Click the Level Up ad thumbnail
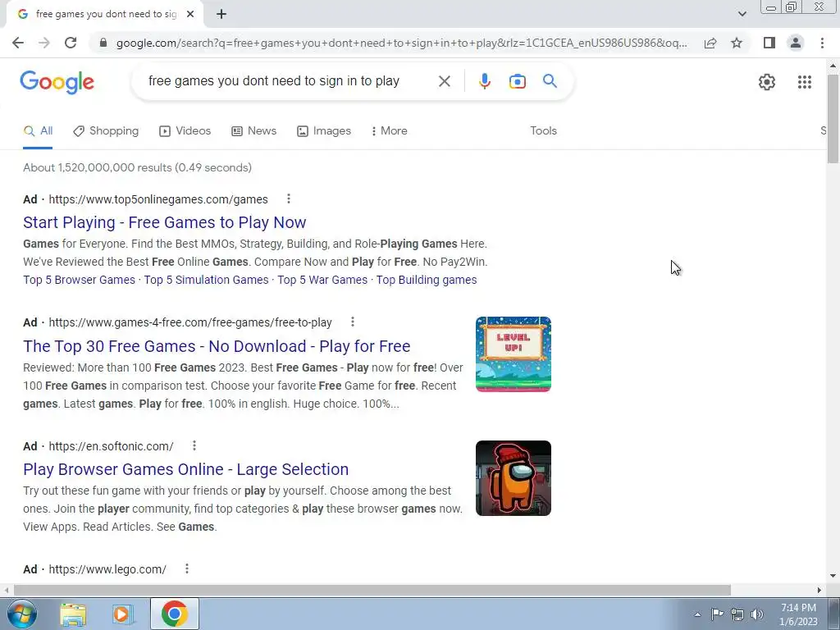The image size is (840, 630). (x=514, y=354)
